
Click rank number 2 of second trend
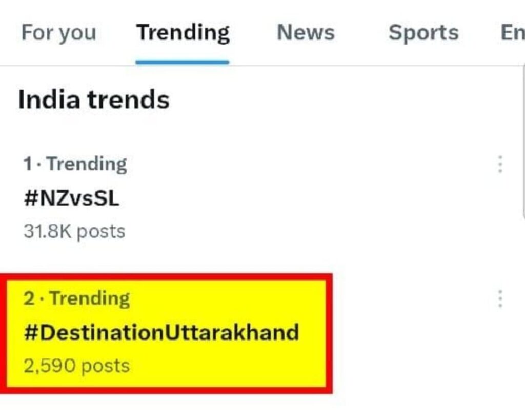pyautogui.click(x=29, y=298)
